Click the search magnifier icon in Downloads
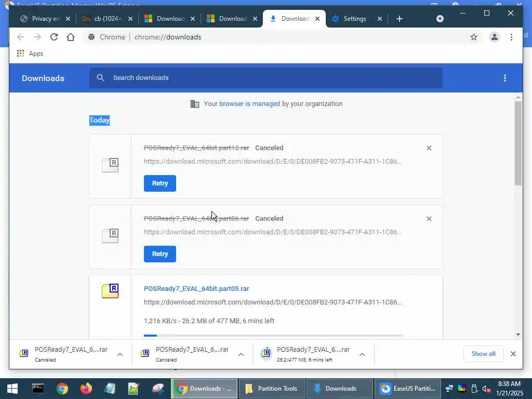 click(100, 78)
